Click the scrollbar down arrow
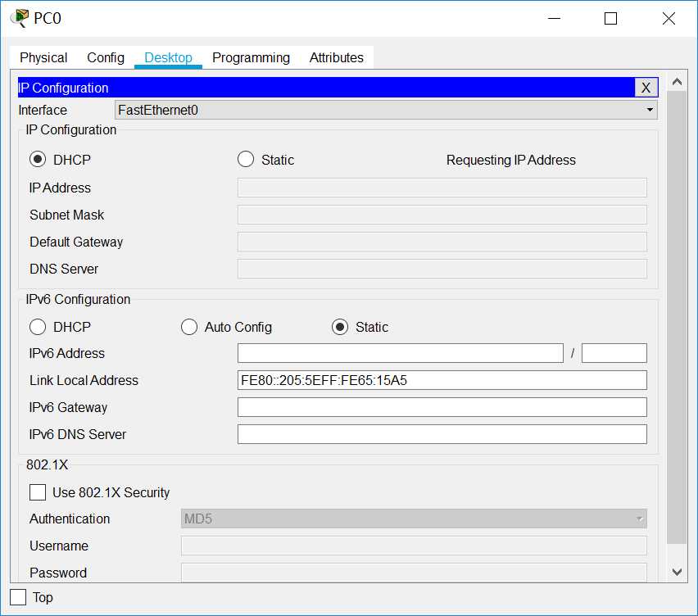The image size is (698, 616). click(677, 572)
